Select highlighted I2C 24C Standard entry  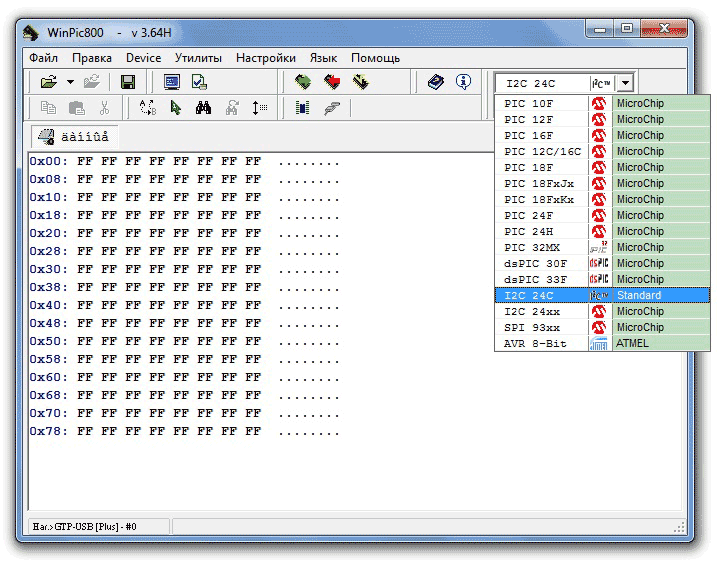(x=602, y=295)
